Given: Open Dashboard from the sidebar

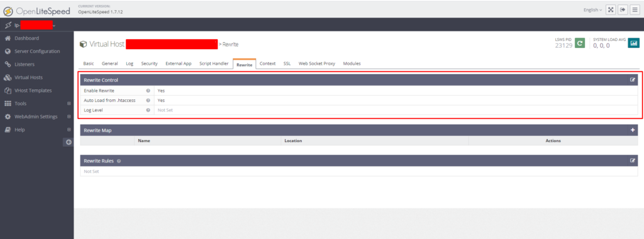Looking at the screenshot, I should click(26, 38).
